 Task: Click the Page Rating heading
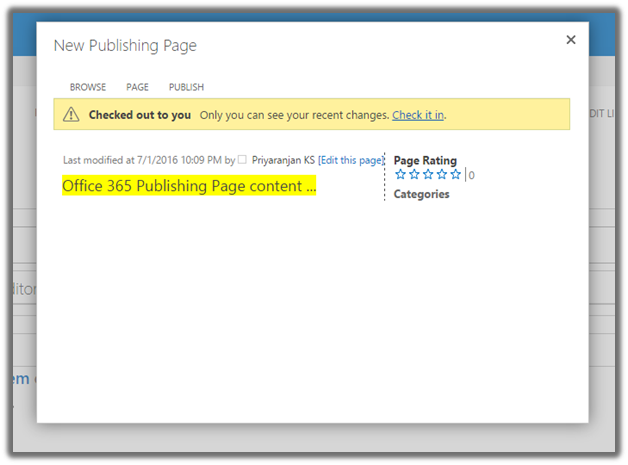tap(425, 160)
